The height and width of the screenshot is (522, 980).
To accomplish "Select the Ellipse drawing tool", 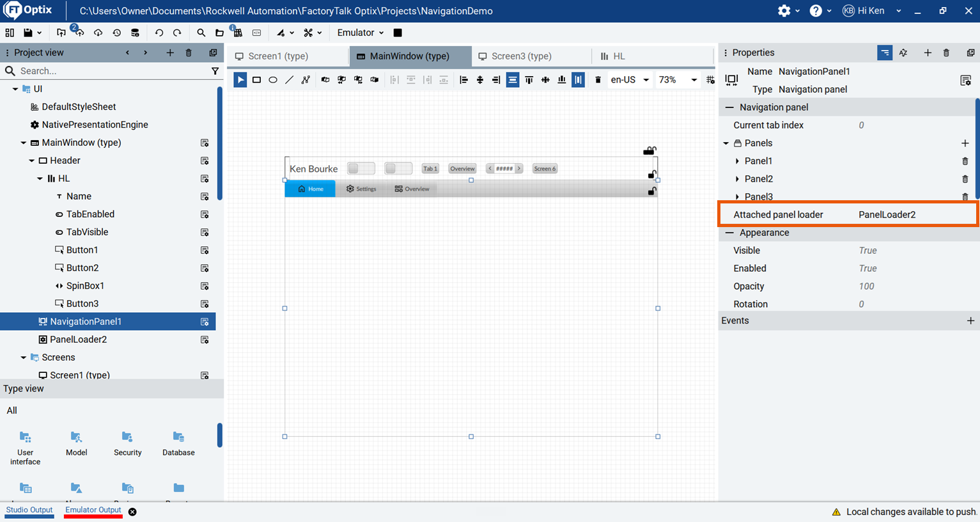I will pos(273,80).
